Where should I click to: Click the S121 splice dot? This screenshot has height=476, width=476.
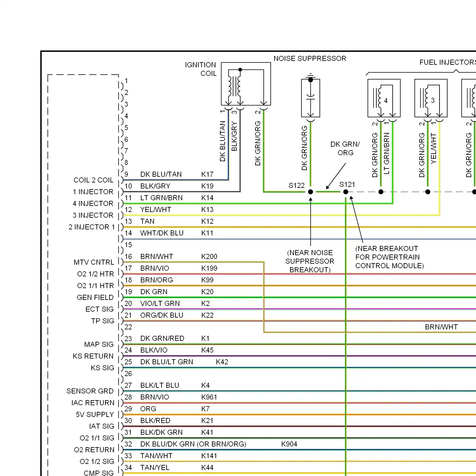pos(346,192)
